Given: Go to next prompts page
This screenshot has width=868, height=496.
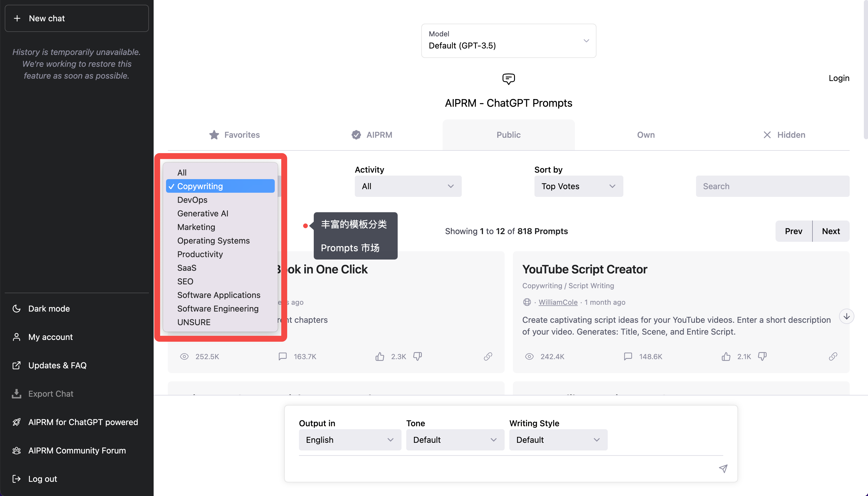Looking at the screenshot, I should pos(831,231).
